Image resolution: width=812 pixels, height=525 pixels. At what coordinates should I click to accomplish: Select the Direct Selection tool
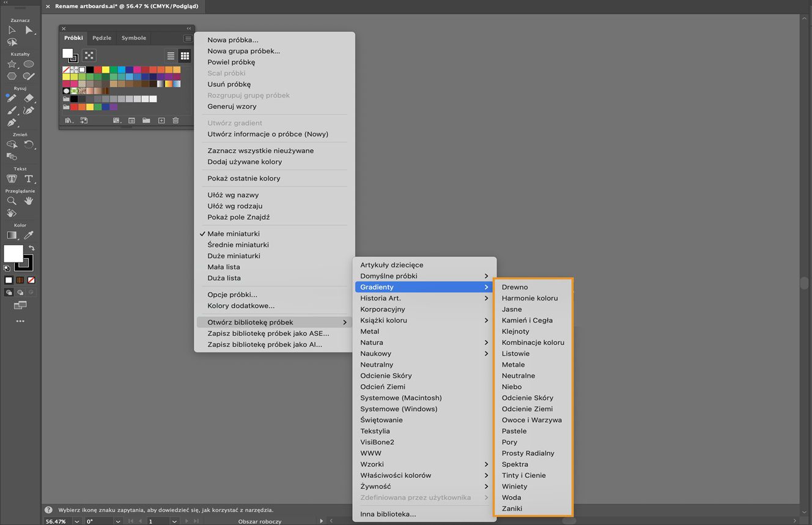(x=29, y=30)
